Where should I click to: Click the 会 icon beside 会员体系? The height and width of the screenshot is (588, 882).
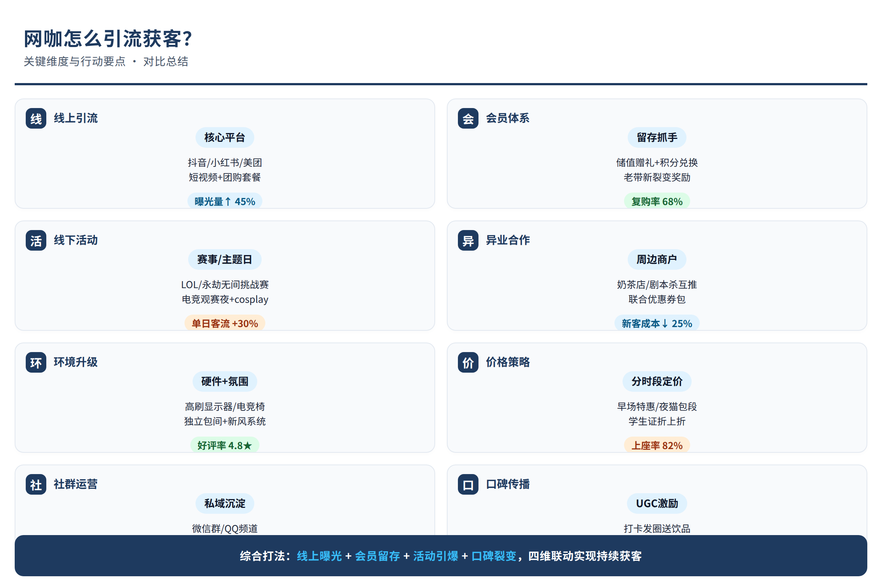468,118
